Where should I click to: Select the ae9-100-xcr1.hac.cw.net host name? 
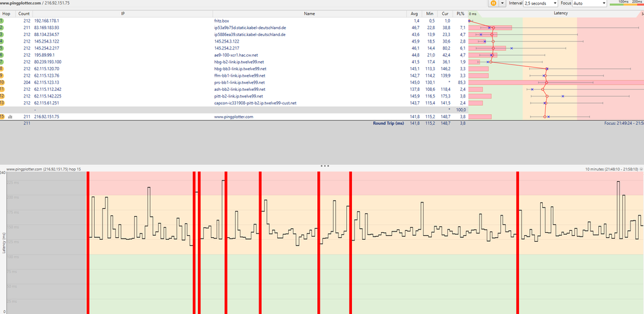[235, 55]
